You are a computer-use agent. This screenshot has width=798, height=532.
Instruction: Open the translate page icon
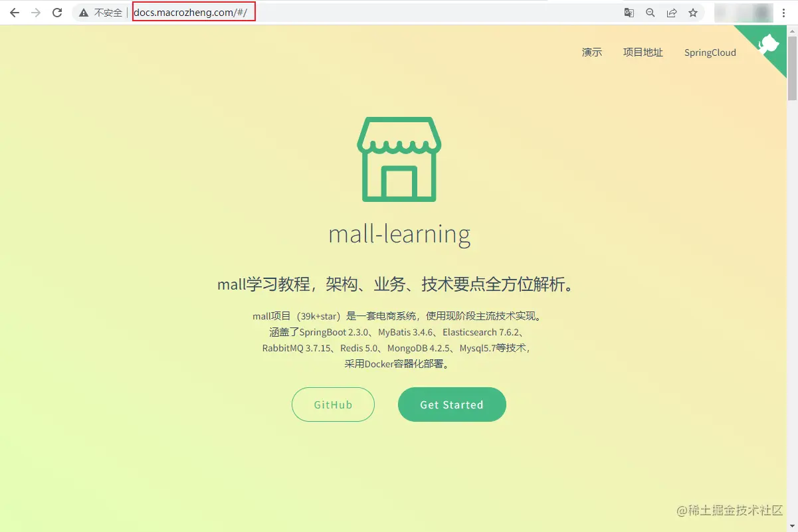(629, 13)
